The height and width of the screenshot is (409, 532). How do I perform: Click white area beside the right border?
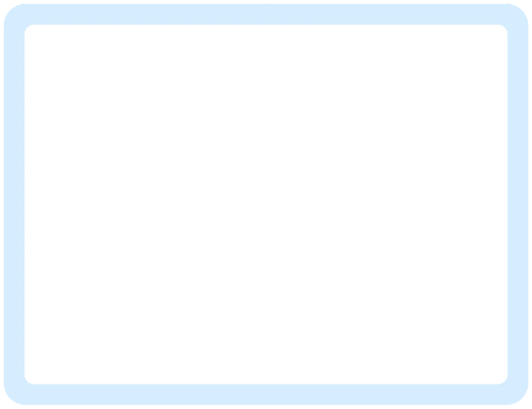(x=501, y=204)
